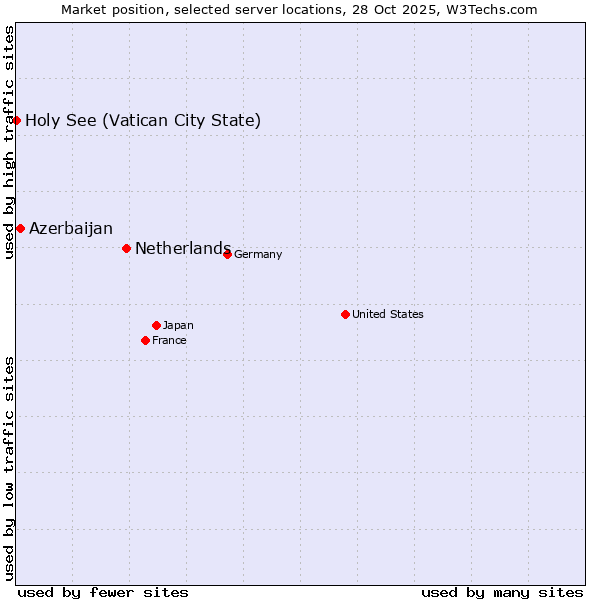
Task: Click the Holy See red data point
Action: [x=17, y=120]
